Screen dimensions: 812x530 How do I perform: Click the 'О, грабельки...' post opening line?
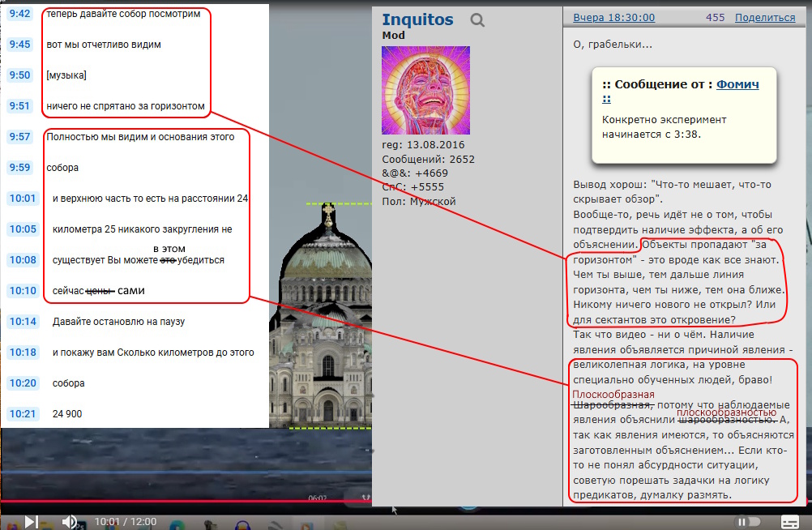coord(613,45)
